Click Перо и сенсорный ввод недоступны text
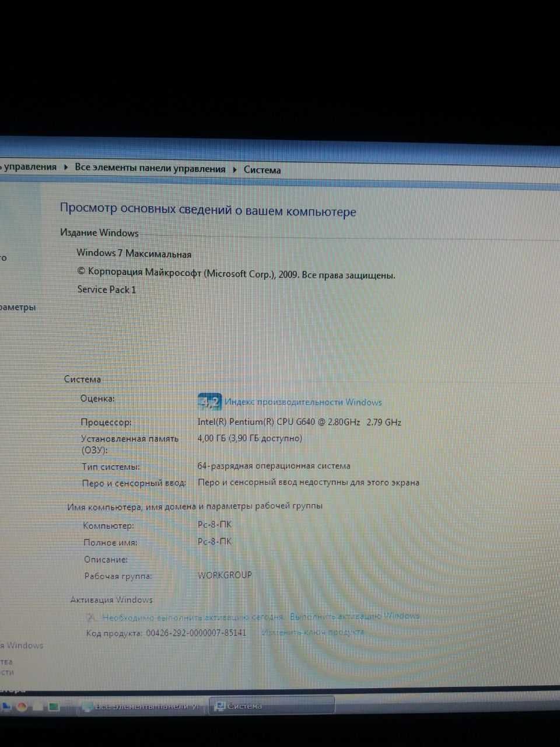The width and height of the screenshot is (560, 747). pos(309,482)
